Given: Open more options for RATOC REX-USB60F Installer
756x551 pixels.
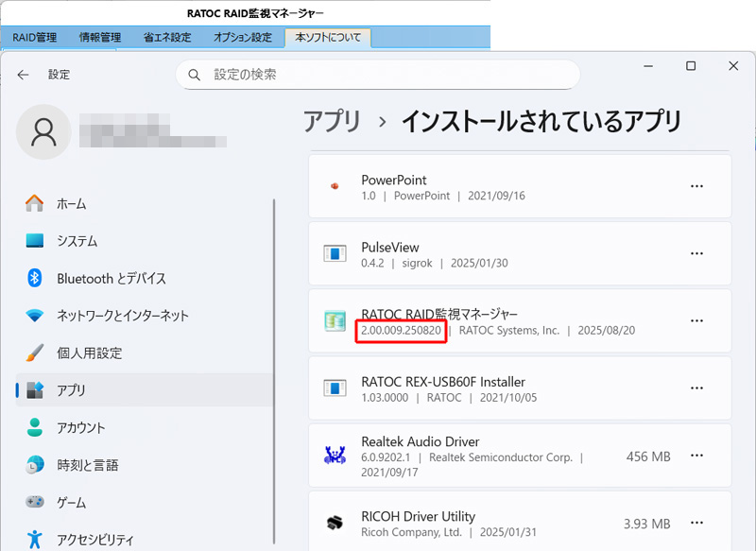Looking at the screenshot, I should [x=696, y=388].
